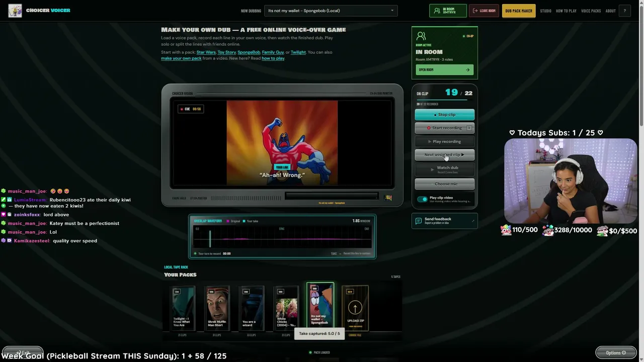Click the 'Ah-ah! Wrong.' subtitle text
Image resolution: width=644 pixels, height=362 pixels.
[282, 175]
